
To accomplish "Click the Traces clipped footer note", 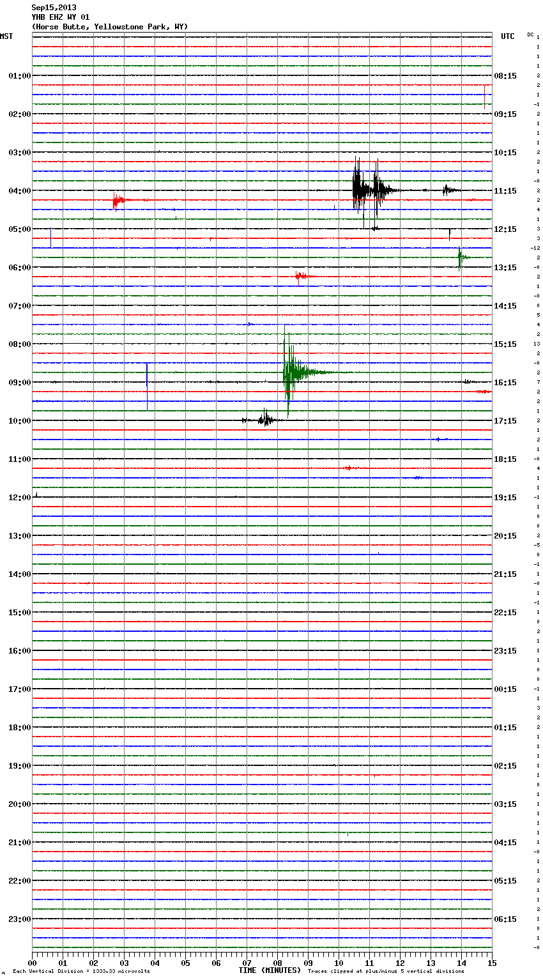I will point(386,971).
